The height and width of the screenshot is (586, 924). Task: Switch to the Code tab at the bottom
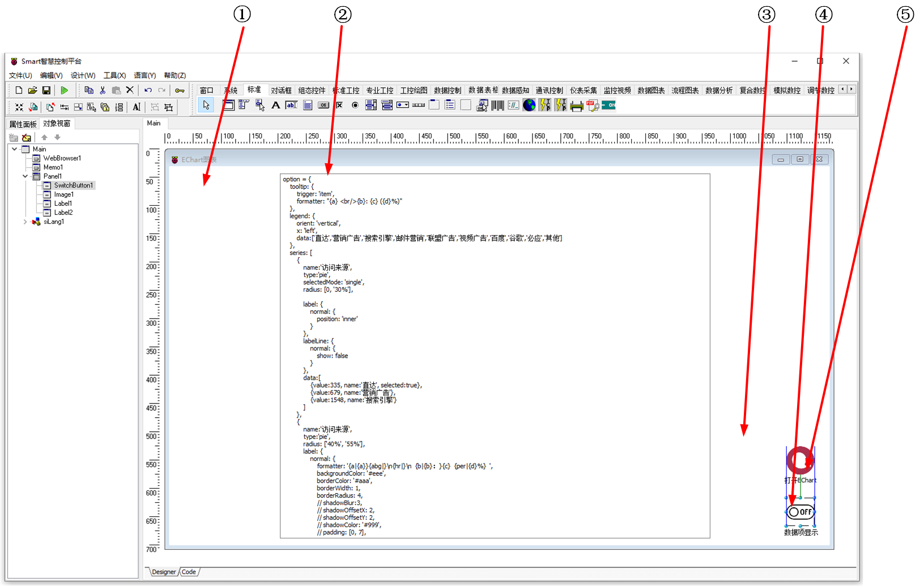click(x=189, y=572)
